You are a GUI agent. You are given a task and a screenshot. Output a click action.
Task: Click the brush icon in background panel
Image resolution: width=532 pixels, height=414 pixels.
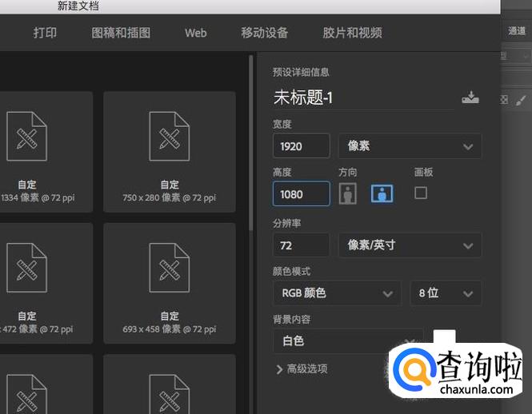click(521, 100)
